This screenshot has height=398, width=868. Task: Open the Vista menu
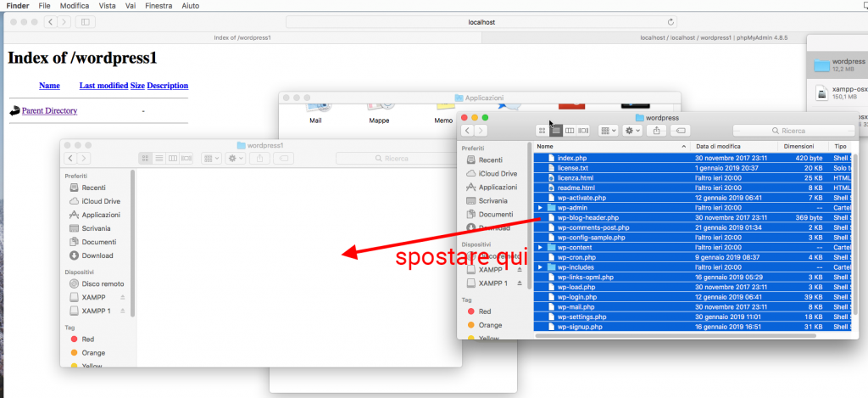coord(108,6)
